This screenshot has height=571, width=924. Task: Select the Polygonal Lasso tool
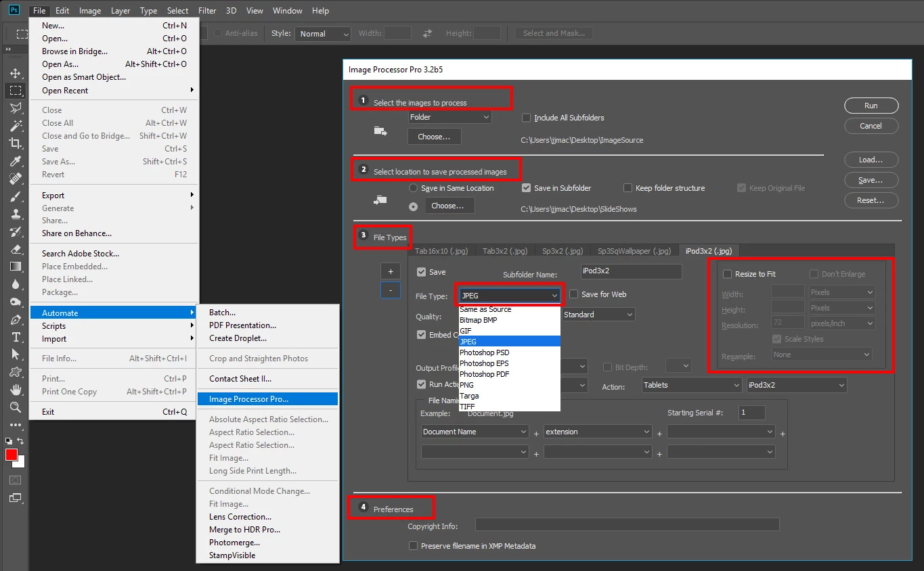coord(15,108)
